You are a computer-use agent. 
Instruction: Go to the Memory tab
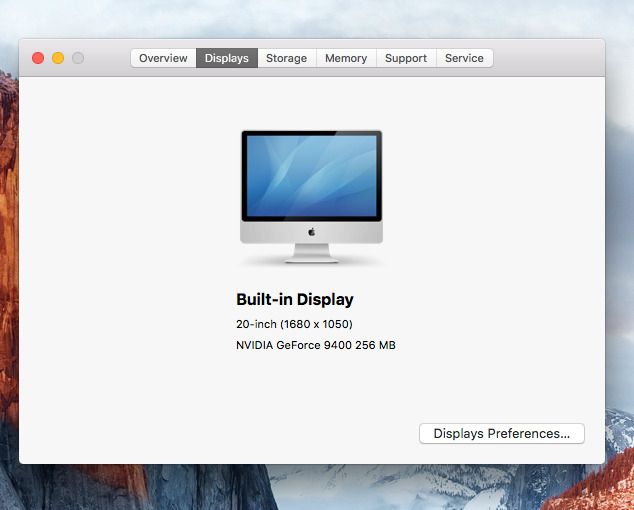(346, 58)
